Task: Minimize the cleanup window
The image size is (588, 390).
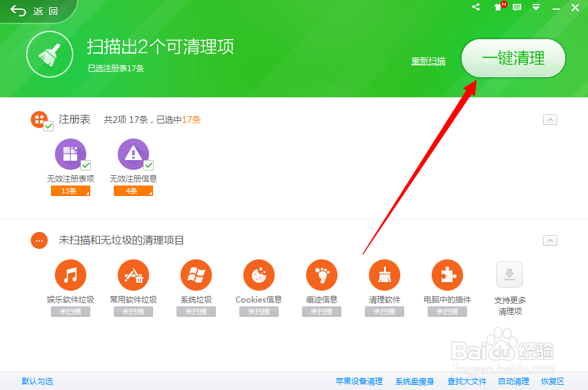Action: (x=556, y=8)
